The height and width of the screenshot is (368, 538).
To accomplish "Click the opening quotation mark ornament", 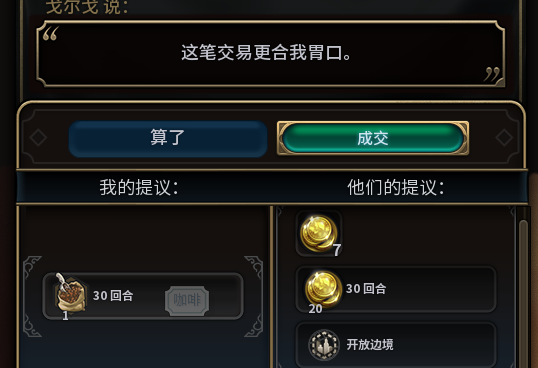I will (x=50, y=34).
